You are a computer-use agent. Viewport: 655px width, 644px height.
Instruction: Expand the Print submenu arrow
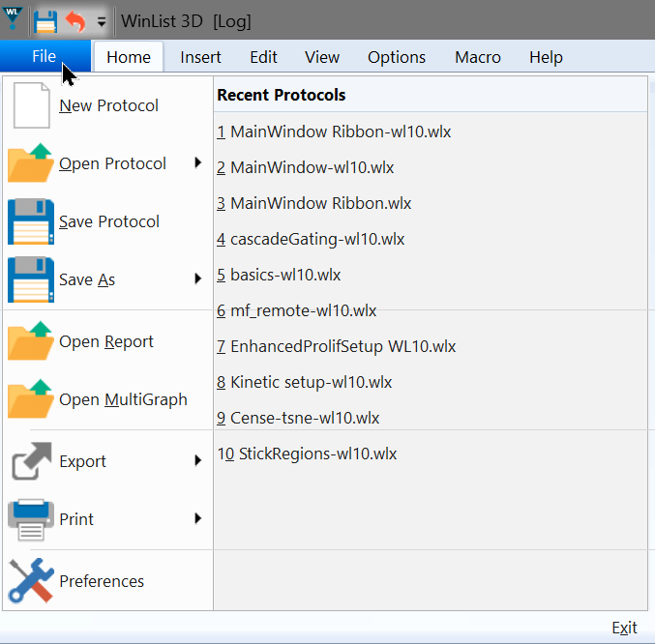point(197,518)
